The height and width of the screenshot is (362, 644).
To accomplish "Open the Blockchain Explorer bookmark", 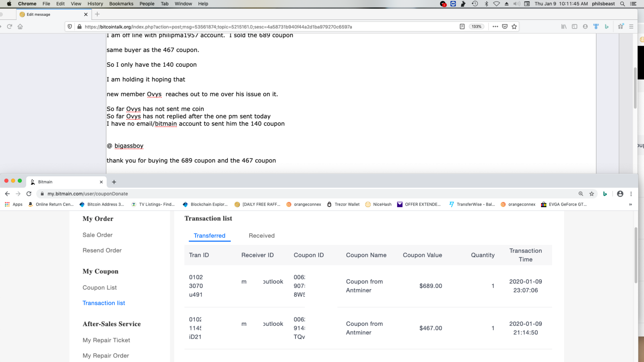I will point(205,204).
